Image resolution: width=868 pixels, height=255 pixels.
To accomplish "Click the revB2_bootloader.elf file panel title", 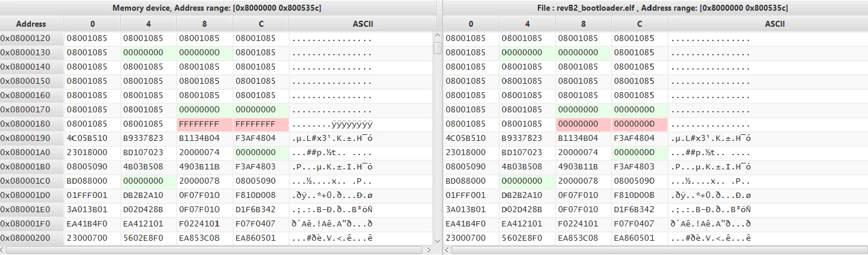I will click(656, 8).
